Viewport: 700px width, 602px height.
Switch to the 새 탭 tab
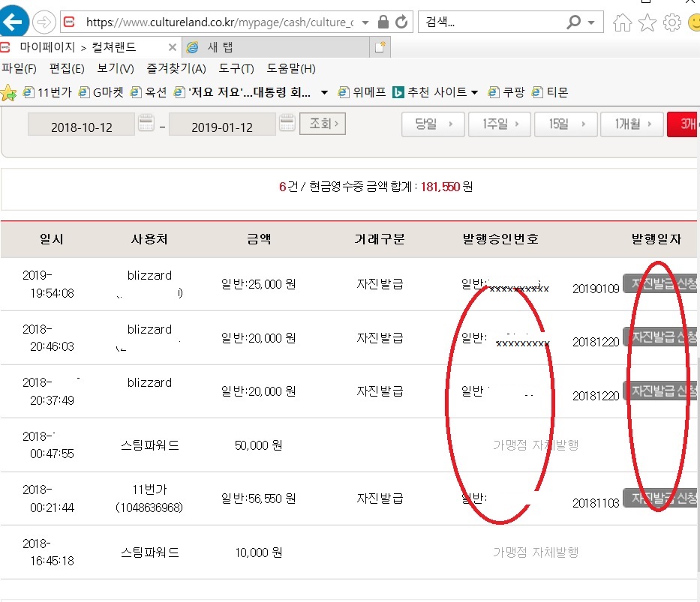tap(277, 47)
